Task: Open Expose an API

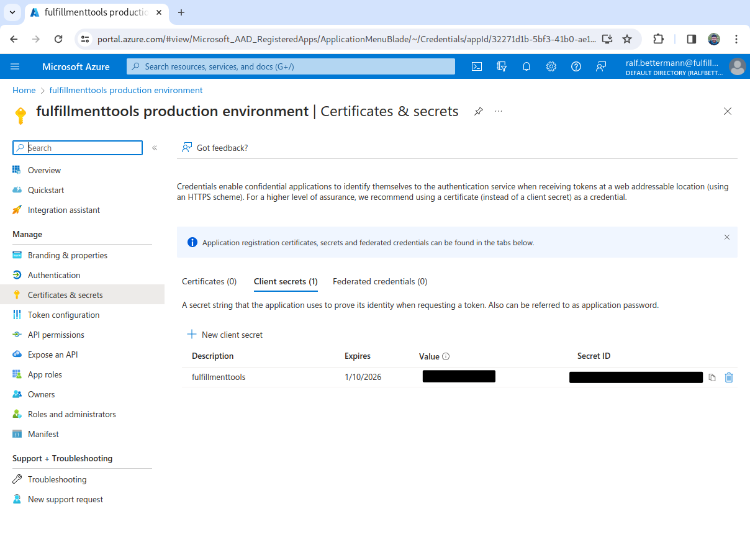Action: [53, 355]
